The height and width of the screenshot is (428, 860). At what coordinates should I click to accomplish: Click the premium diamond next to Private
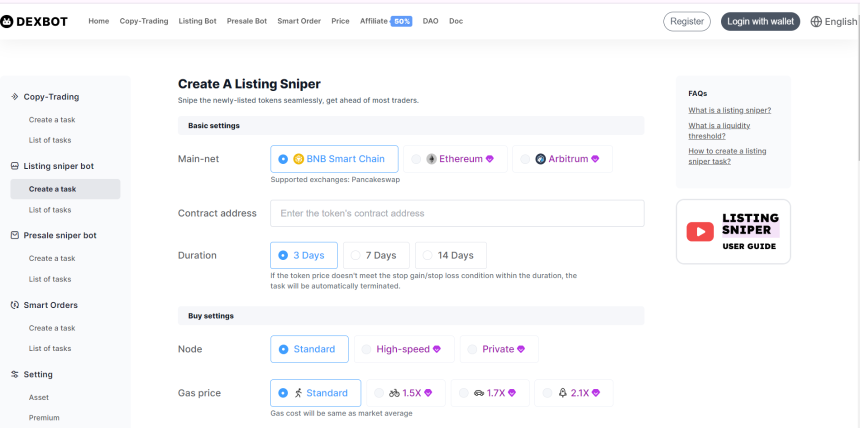(521, 349)
